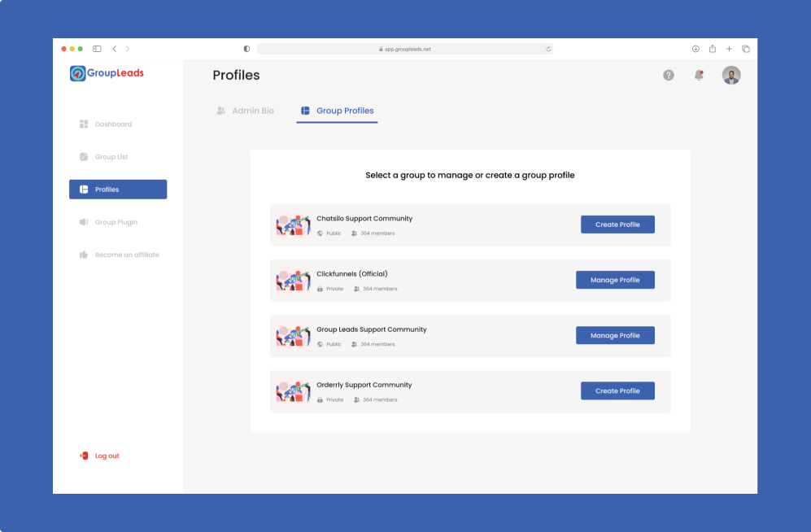The width and height of the screenshot is (811, 532).
Task: Manage profile for Clickfunnels (Official)
Action: [x=615, y=280]
